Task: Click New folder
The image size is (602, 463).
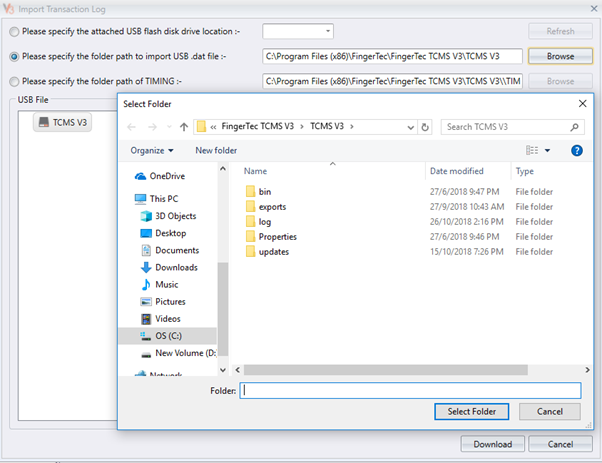Action: tap(216, 150)
